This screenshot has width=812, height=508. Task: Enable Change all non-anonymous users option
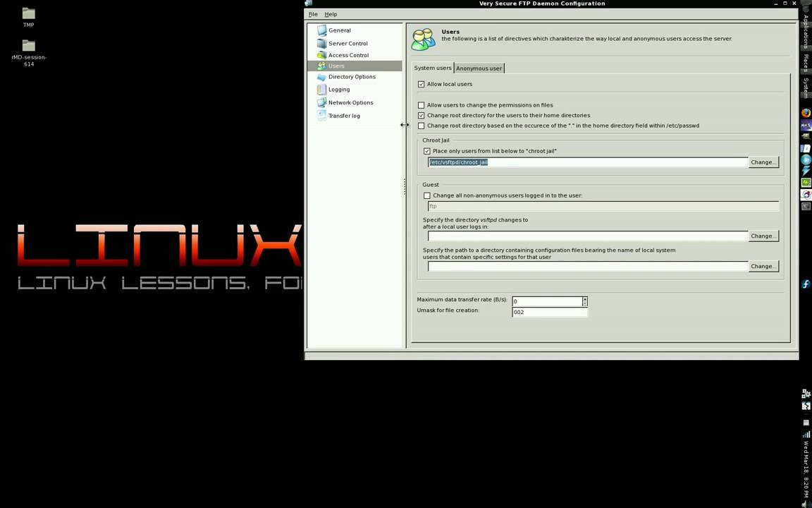click(426, 196)
